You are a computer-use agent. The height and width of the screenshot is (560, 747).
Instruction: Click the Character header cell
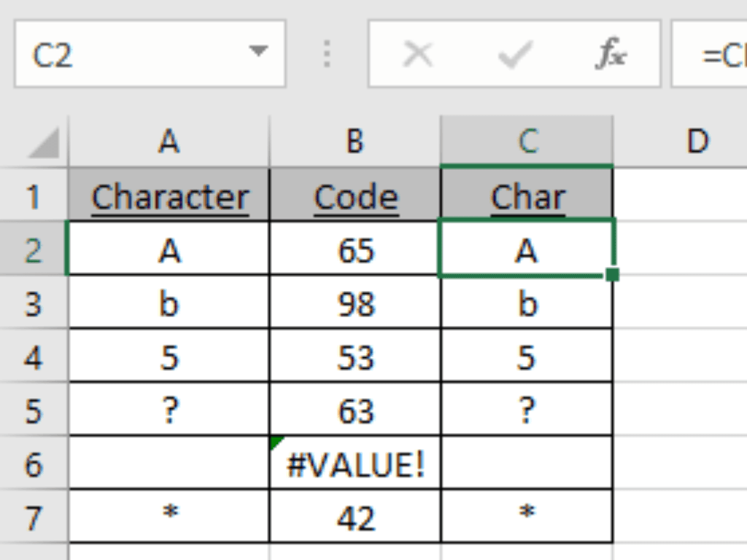[x=169, y=197]
